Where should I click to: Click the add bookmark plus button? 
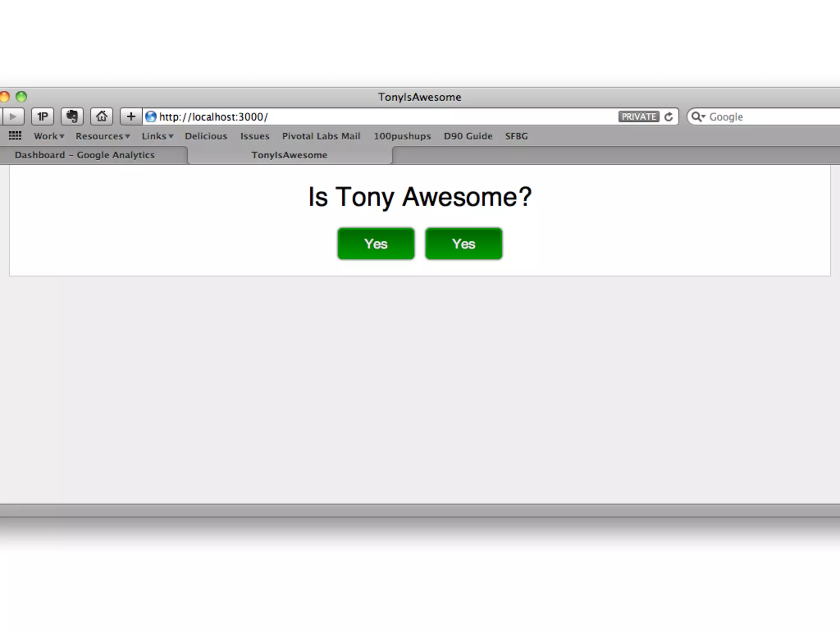point(131,117)
